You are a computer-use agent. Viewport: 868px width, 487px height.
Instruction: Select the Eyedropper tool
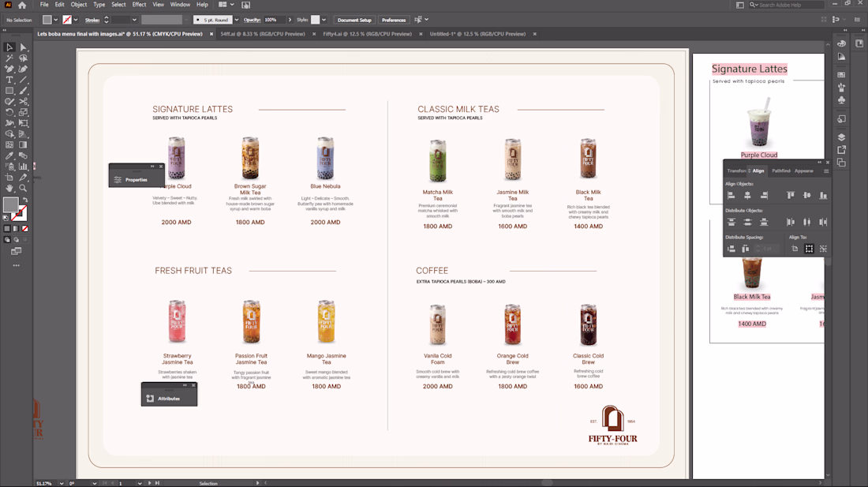pos(9,155)
